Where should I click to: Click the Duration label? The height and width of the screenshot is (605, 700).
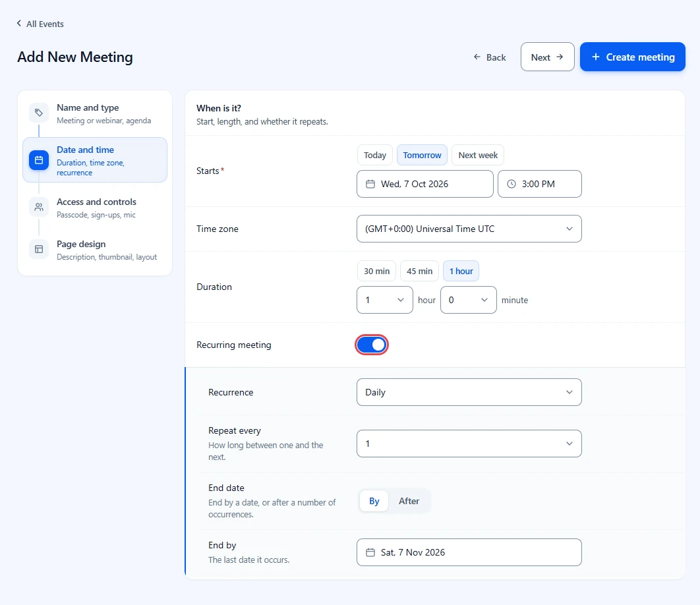pos(214,287)
